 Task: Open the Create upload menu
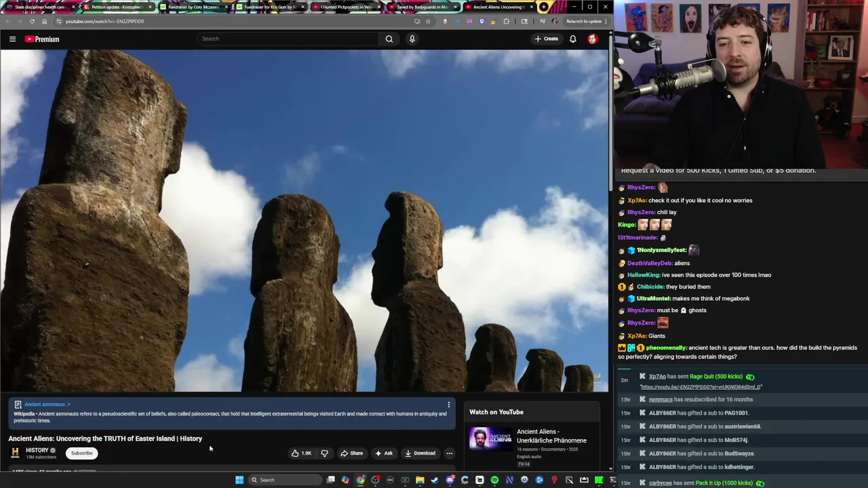point(547,39)
